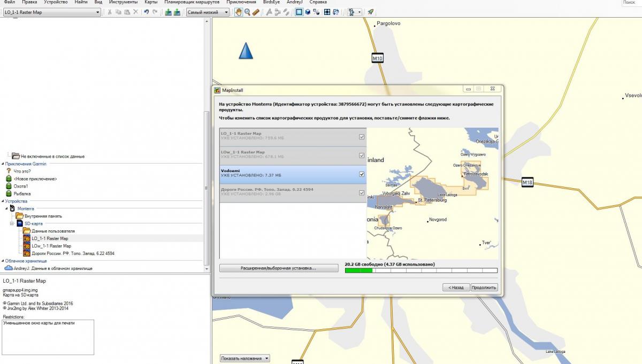Click the undo arrow icon

point(146,12)
